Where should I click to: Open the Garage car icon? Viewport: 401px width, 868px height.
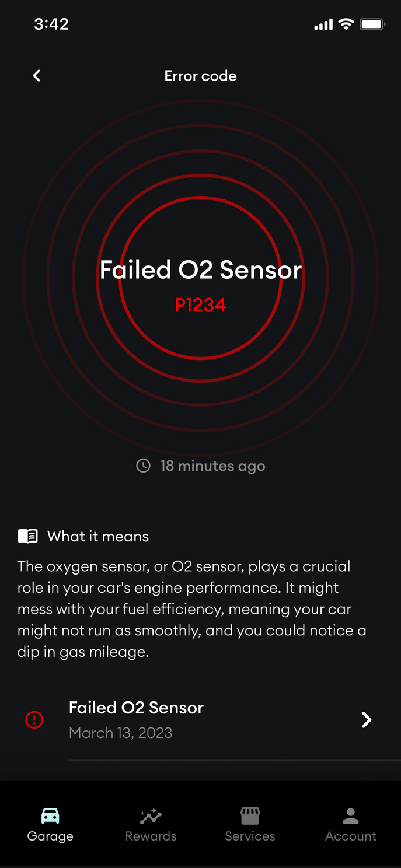(x=50, y=815)
